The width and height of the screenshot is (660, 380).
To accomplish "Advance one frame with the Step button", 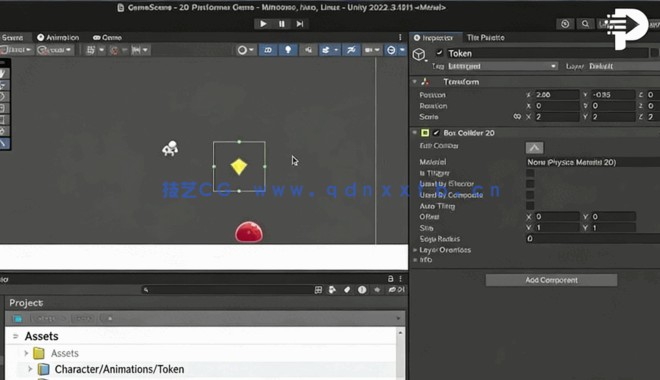I will [300, 24].
